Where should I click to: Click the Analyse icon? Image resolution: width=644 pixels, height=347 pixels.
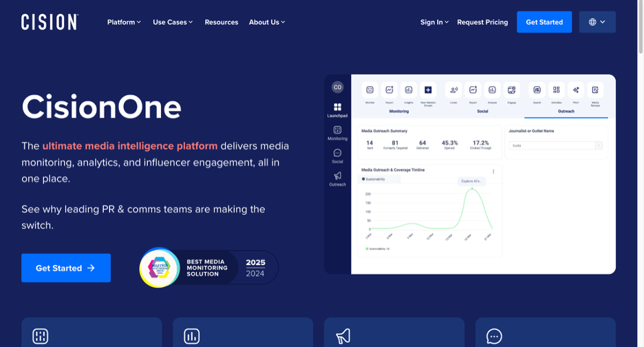click(492, 90)
